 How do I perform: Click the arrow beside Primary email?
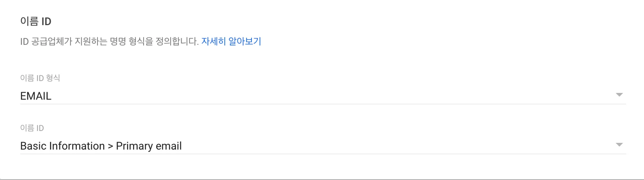(619, 145)
